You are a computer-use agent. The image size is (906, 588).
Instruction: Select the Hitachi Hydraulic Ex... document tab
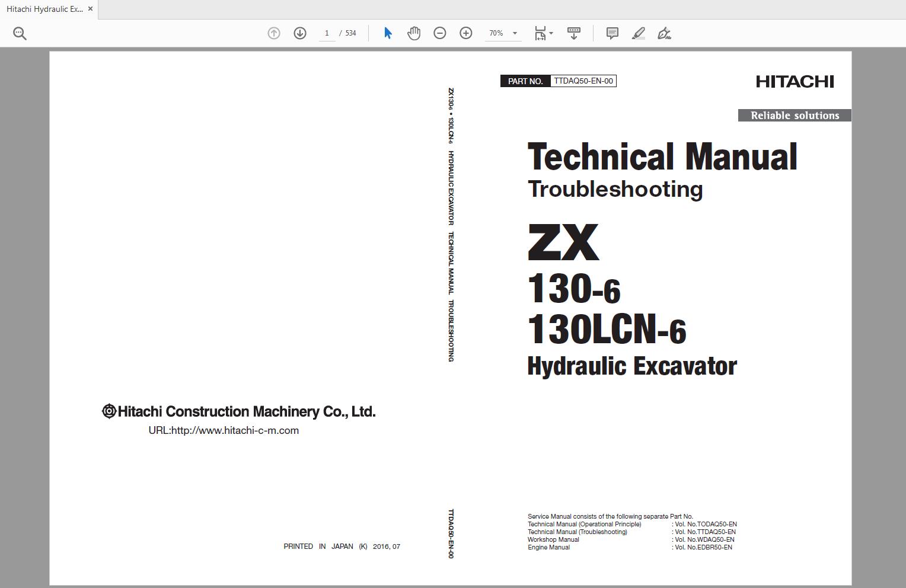pyautogui.click(x=49, y=9)
